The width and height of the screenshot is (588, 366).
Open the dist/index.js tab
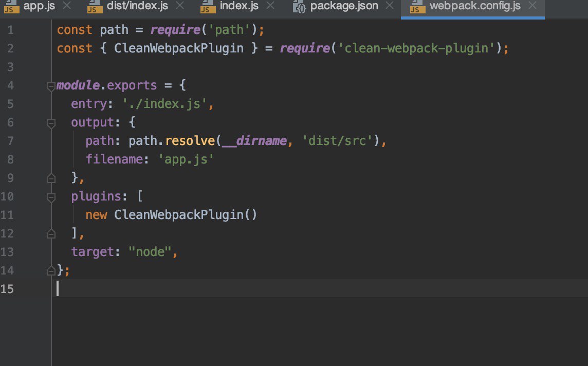137,6
